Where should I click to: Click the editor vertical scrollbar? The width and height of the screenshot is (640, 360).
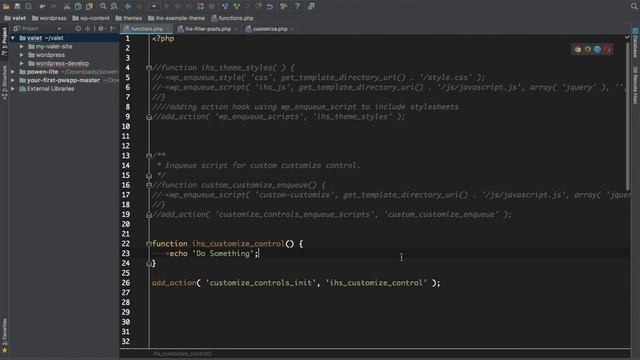click(627, 116)
